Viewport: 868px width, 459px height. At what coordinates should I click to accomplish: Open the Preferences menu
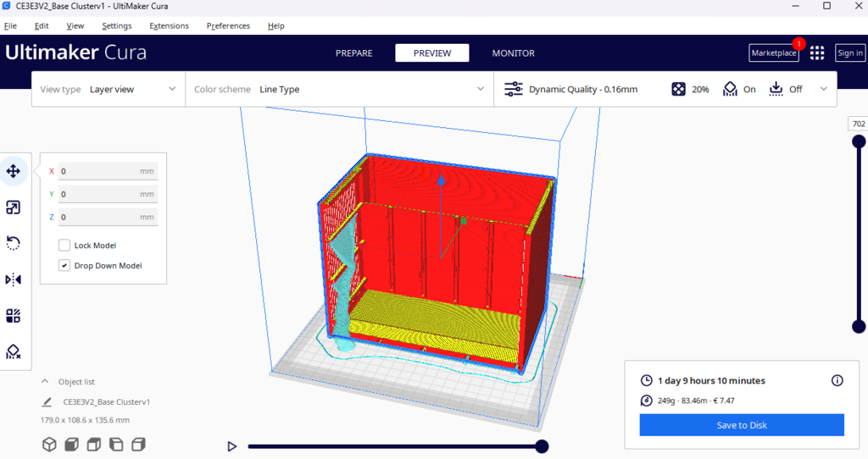tap(228, 26)
